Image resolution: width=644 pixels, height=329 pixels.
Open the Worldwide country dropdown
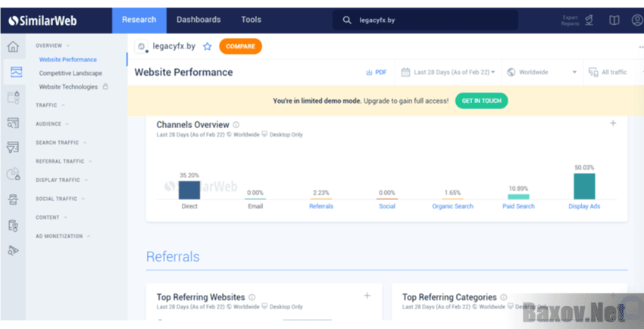[541, 73]
